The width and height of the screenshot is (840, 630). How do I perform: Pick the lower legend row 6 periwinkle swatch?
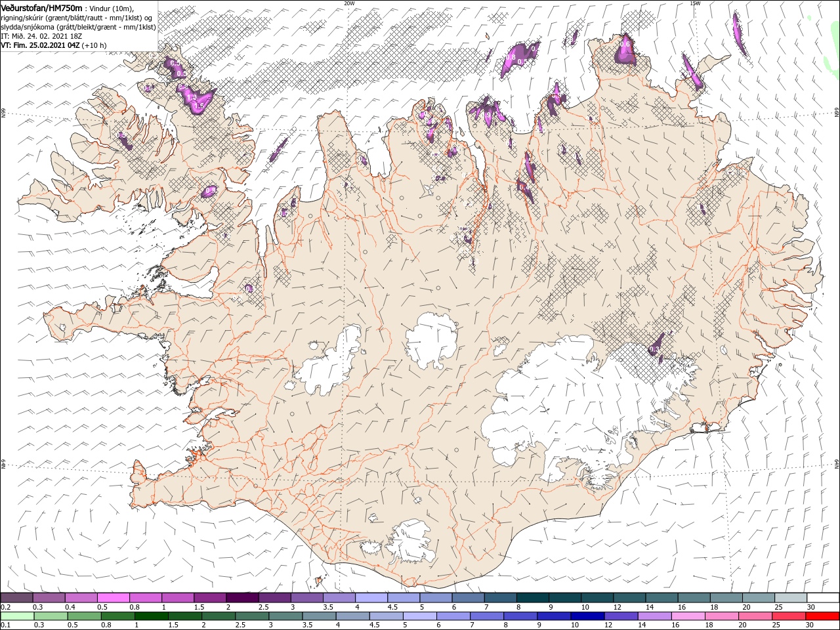453,616
